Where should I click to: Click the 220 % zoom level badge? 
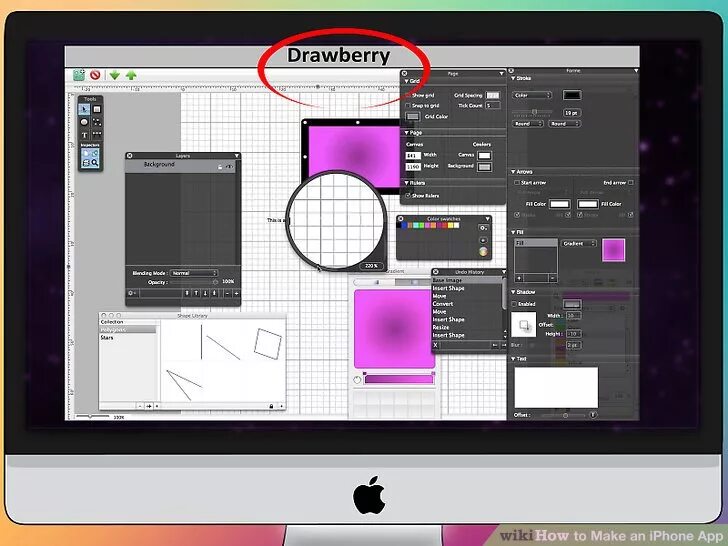(372, 266)
